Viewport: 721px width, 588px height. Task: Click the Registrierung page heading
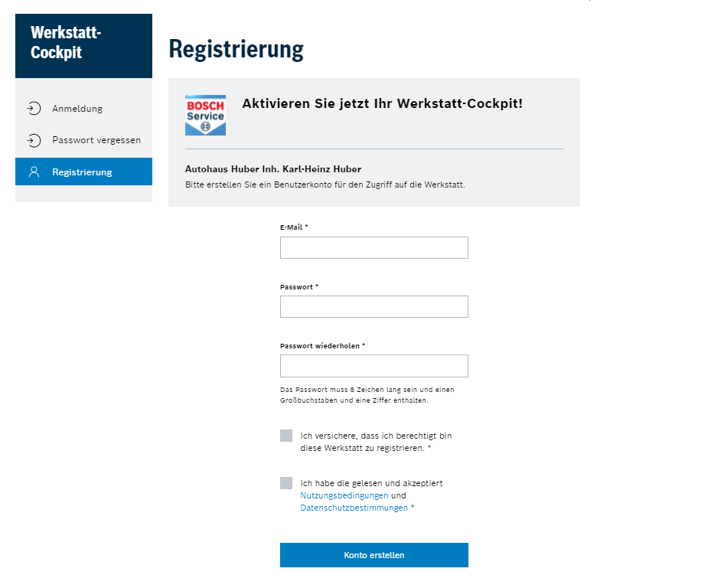click(x=236, y=49)
